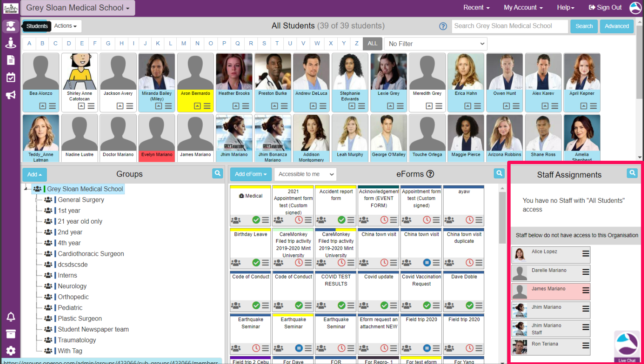The width and height of the screenshot is (644, 364).
Task: Filter students by letter S
Action: pyautogui.click(x=264, y=43)
